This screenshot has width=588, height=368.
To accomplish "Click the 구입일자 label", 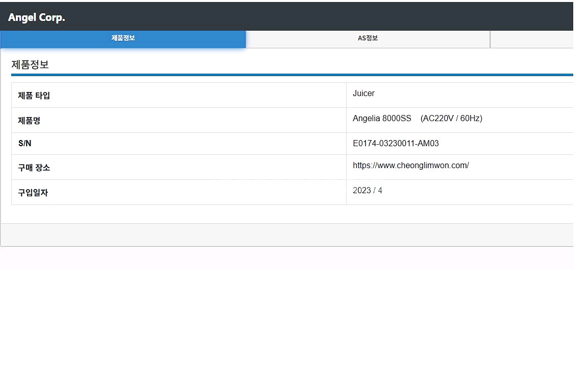I will pyautogui.click(x=33, y=193).
